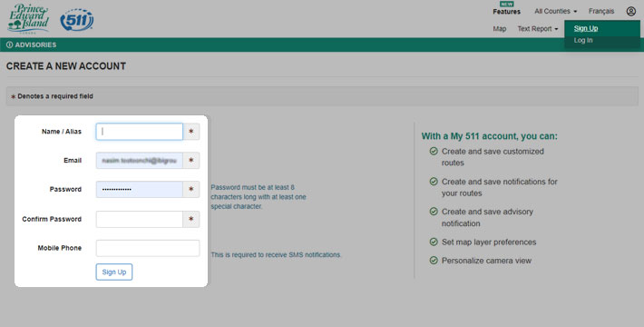Click the Mobile Phone field
Screen dimensions: 644x327
click(148, 248)
